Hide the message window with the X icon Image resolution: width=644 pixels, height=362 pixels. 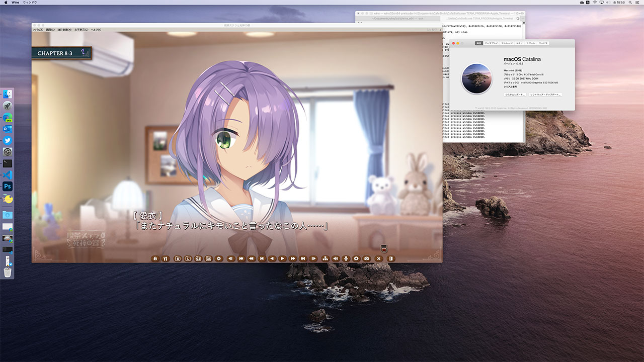coord(379,258)
